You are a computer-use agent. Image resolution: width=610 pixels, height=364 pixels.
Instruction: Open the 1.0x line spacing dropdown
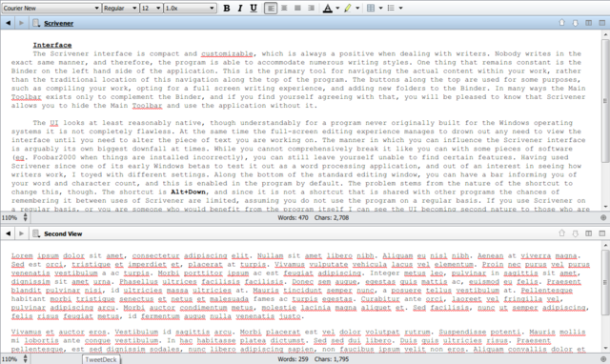(x=190, y=9)
